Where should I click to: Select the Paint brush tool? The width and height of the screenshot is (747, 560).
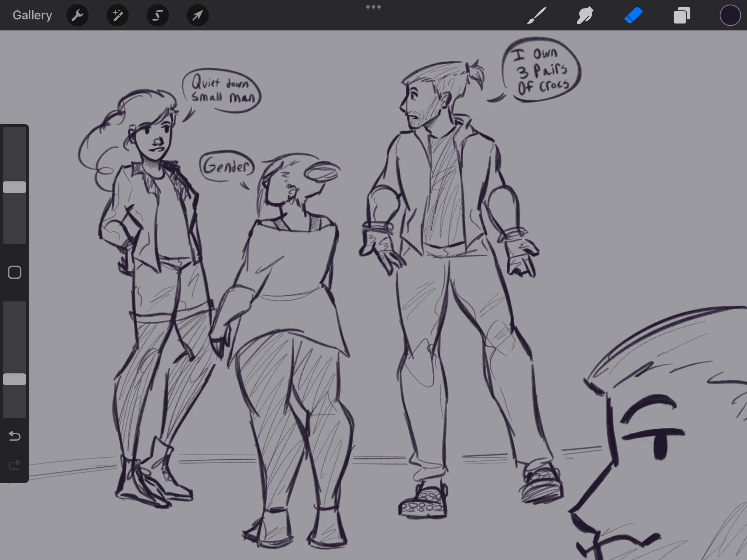537,15
